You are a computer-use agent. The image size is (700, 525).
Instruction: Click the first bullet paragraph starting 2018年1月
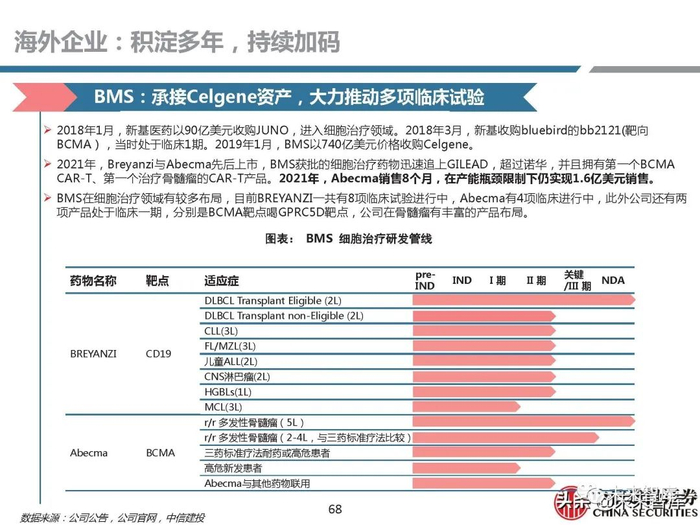click(353, 138)
